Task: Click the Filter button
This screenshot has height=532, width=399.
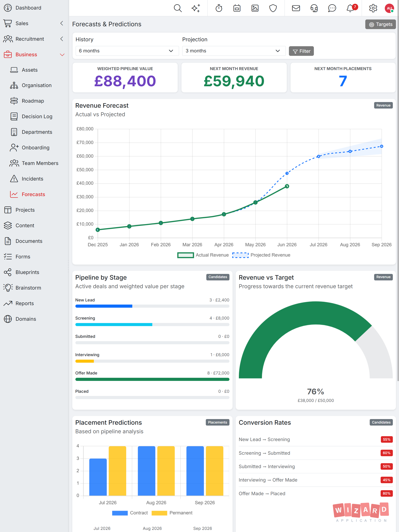Action: coord(301,51)
